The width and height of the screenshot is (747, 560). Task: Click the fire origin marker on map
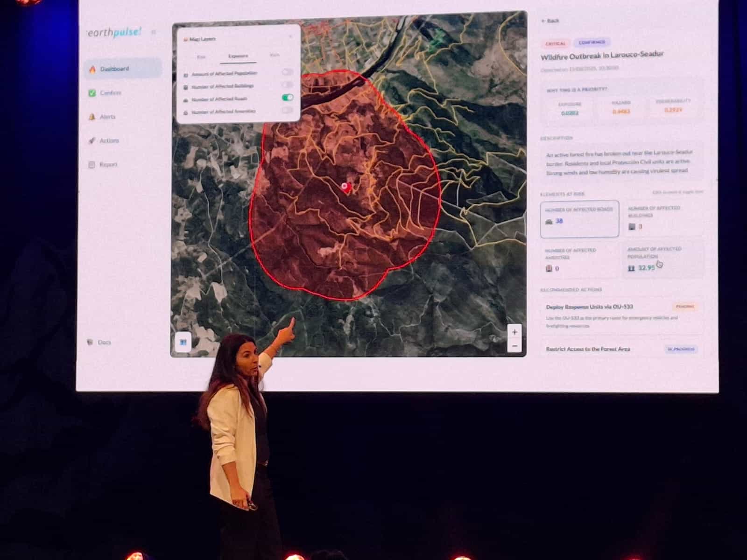pyautogui.click(x=345, y=187)
